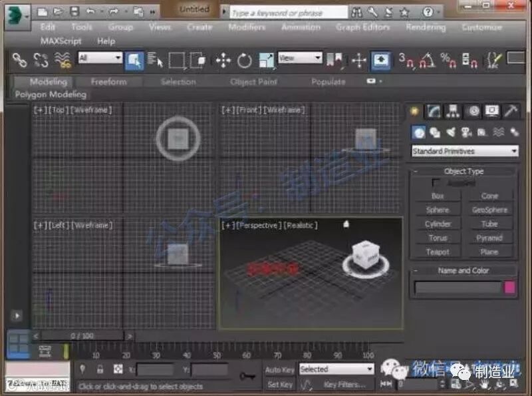Open Select by Name list icon
The height and width of the screenshot is (396, 532).
coord(155,60)
